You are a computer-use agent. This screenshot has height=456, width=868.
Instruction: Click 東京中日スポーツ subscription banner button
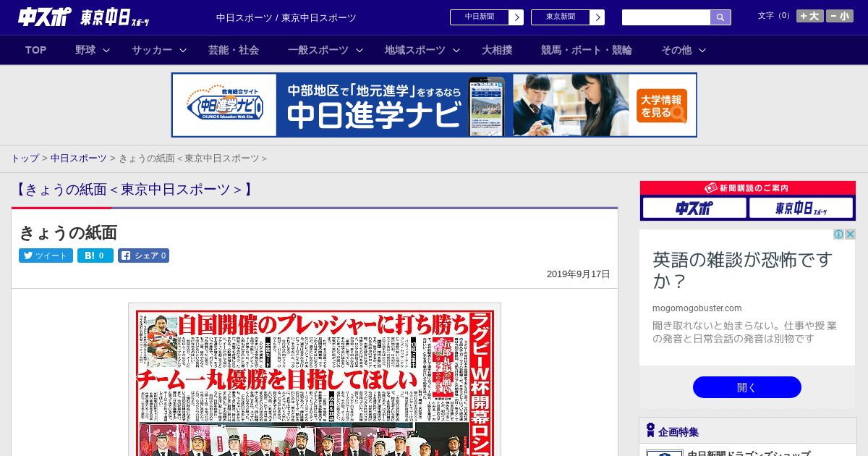tap(801, 208)
